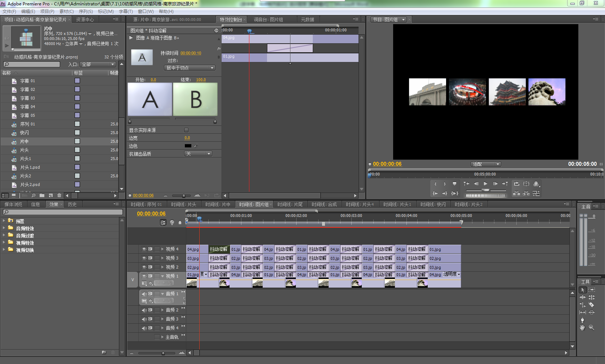The width and height of the screenshot is (605, 364).
Task: Hide video track 视频 4 with eye icon
Action: pyautogui.click(x=144, y=249)
